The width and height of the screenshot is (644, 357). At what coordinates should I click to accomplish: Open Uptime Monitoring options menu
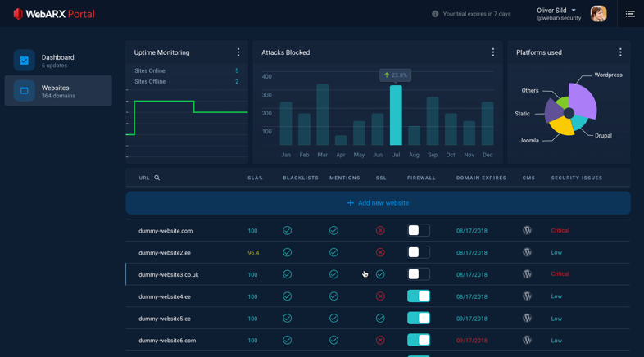click(x=238, y=52)
